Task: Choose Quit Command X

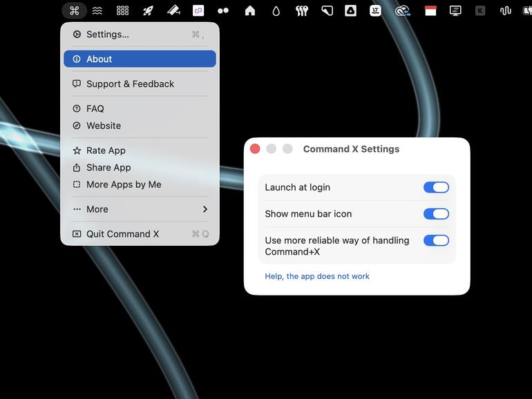Action: [140, 234]
